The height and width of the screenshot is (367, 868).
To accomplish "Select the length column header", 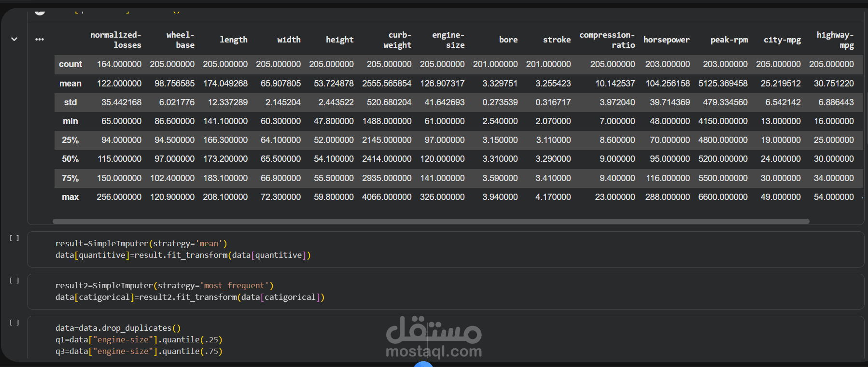I will coord(234,40).
